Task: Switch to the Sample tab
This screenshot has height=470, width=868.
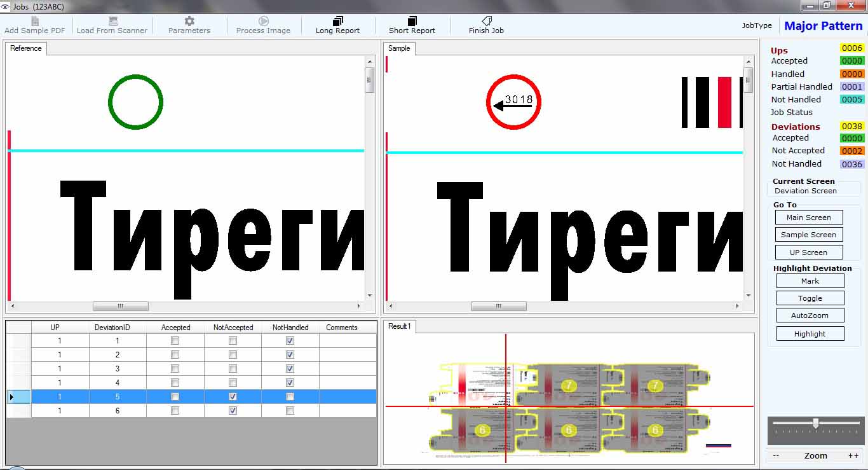Action: pyautogui.click(x=399, y=48)
